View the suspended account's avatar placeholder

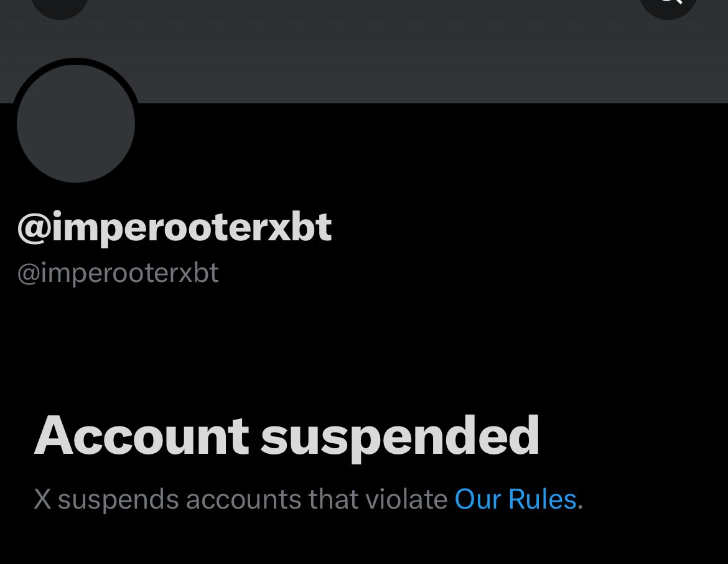point(76,123)
